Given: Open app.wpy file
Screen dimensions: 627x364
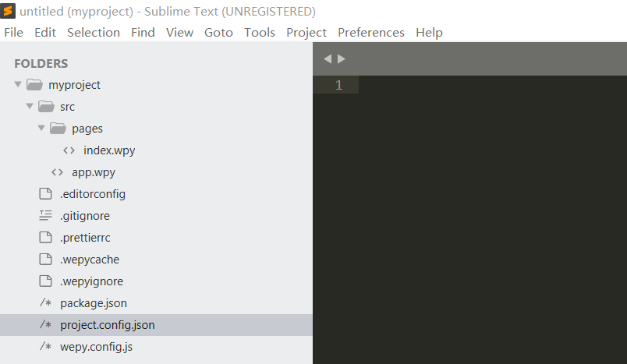Looking at the screenshot, I should tap(94, 172).
